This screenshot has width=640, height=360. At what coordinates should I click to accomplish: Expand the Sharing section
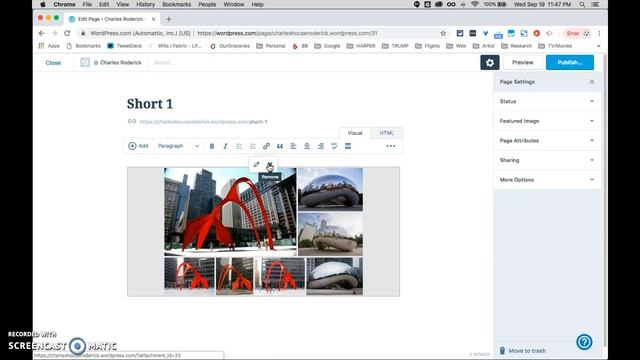coord(547,160)
